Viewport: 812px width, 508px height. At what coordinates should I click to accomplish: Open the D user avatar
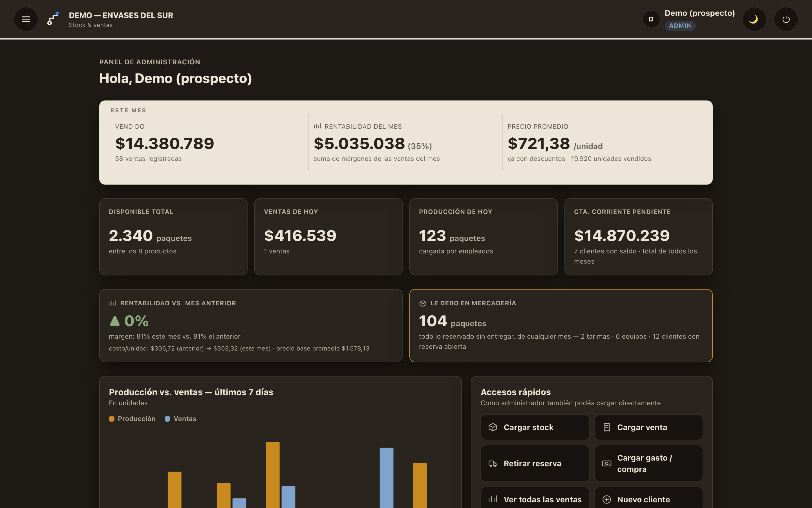(651, 19)
